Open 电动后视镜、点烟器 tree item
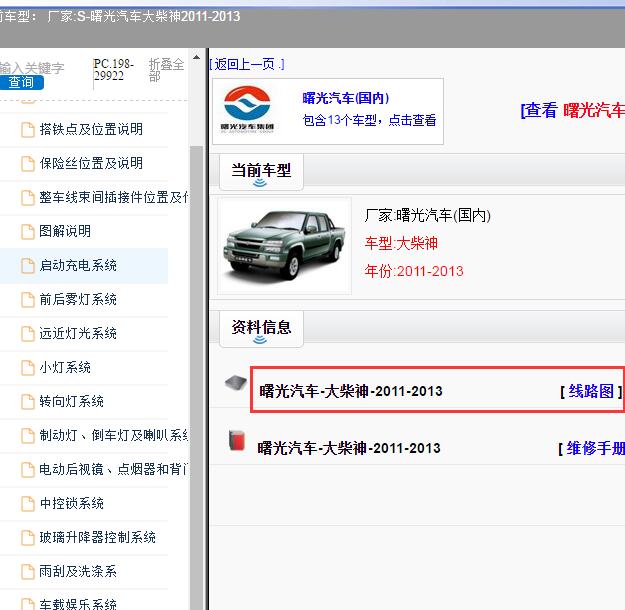This screenshot has width=625, height=610. 114,469
